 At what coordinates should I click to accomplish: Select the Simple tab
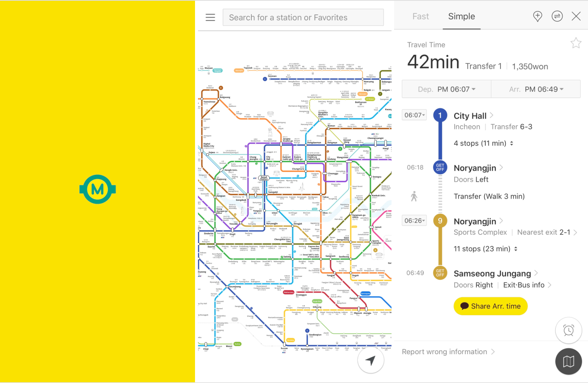[x=461, y=16]
